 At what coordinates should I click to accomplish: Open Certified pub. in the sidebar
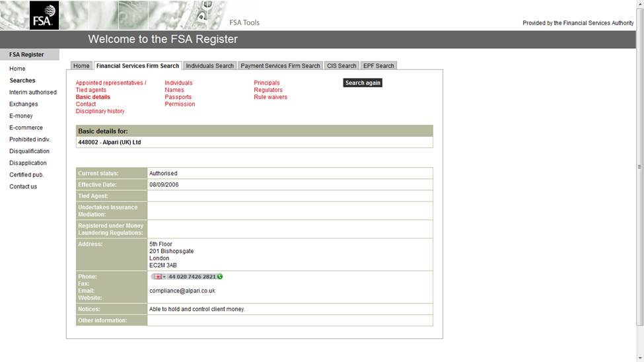pyautogui.click(x=26, y=174)
